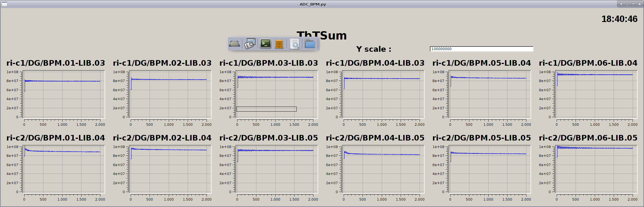The height and width of the screenshot is (207, 644).
Task: Maximize the ADC_BPM.py window
Action: tap(633, 4)
